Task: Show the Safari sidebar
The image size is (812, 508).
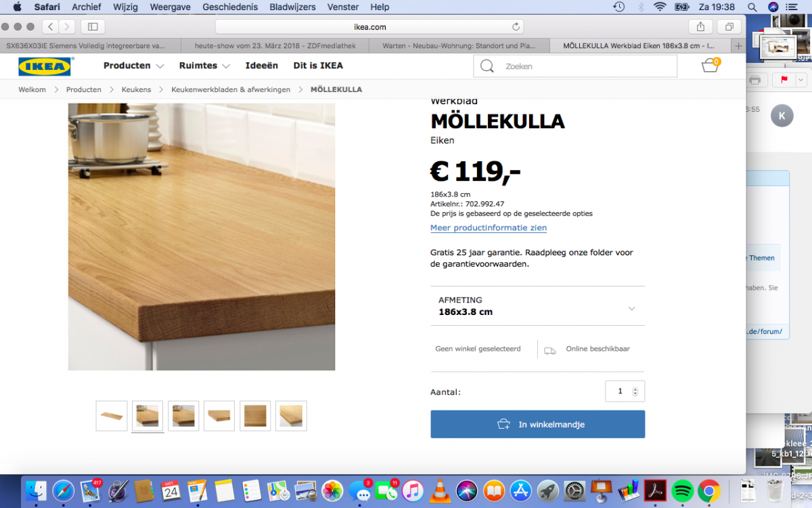Action: (x=93, y=26)
